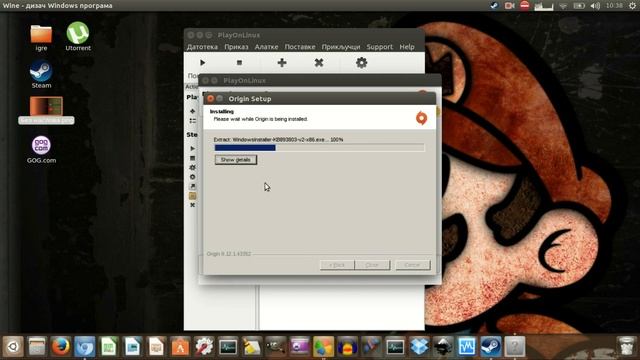Click the sidebar play icon under Ste section
The width and height of the screenshot is (640, 360).
(193, 149)
